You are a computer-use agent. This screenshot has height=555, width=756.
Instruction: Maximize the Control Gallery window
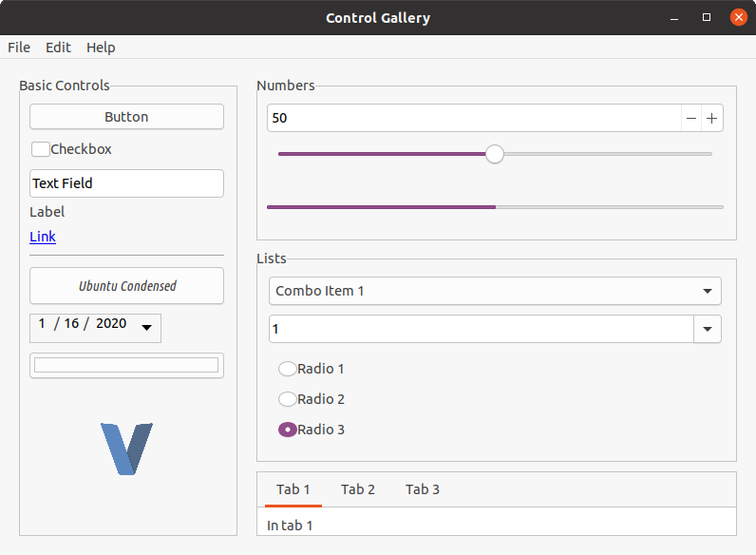click(x=707, y=17)
